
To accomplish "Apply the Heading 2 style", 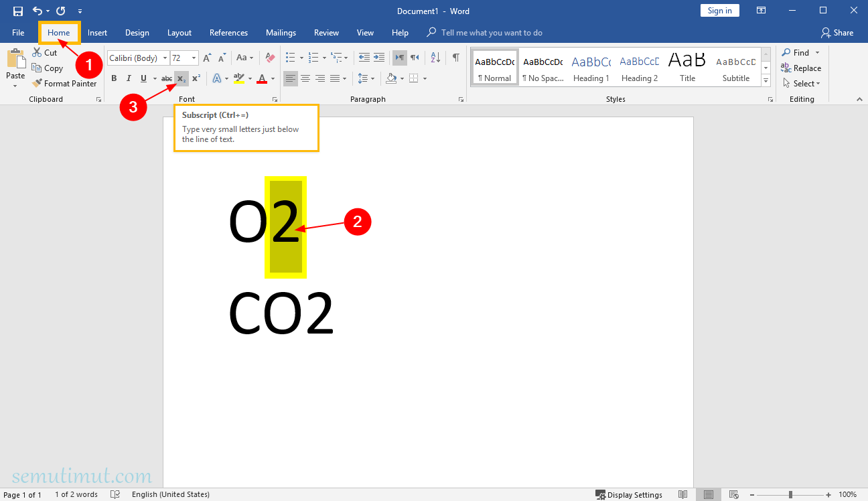I will pyautogui.click(x=640, y=66).
